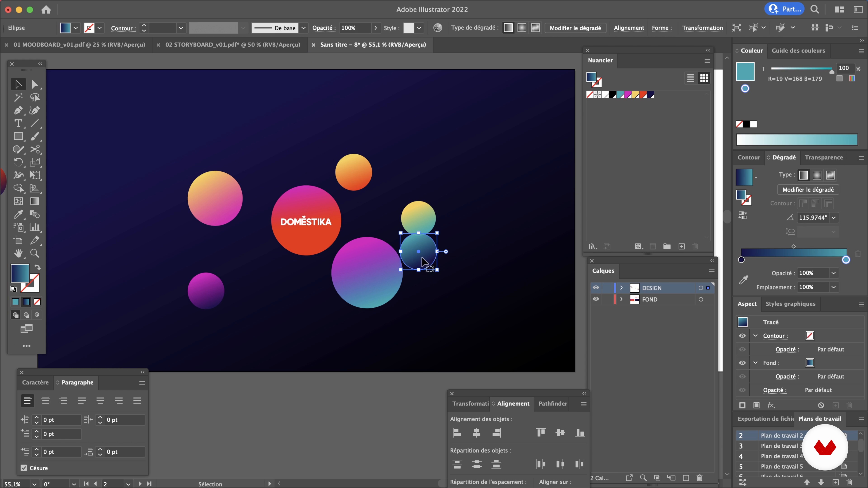The width and height of the screenshot is (868, 488).
Task: Toggle visibility of DESIGN layer
Action: [596, 288]
